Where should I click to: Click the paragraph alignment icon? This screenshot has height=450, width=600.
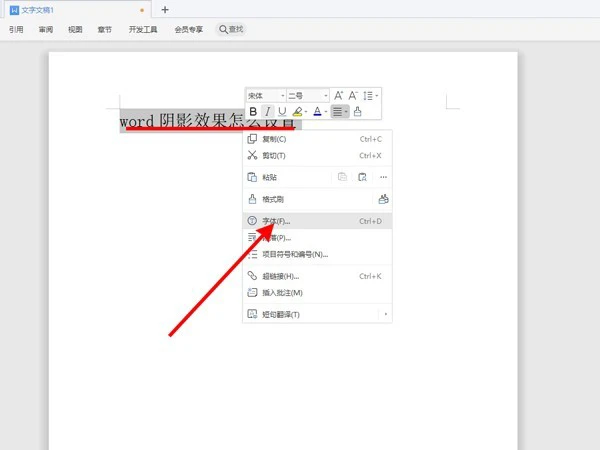[x=337, y=111]
